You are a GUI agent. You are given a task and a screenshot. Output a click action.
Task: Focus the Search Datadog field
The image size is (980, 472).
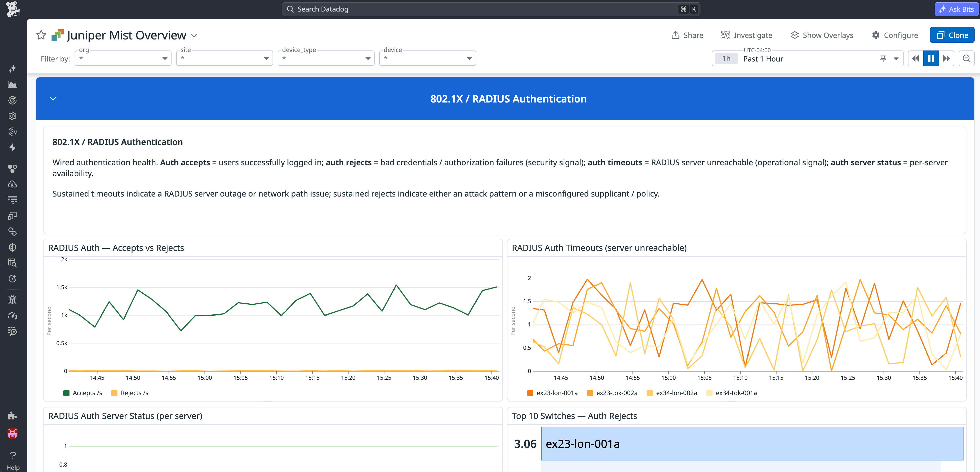(x=491, y=9)
